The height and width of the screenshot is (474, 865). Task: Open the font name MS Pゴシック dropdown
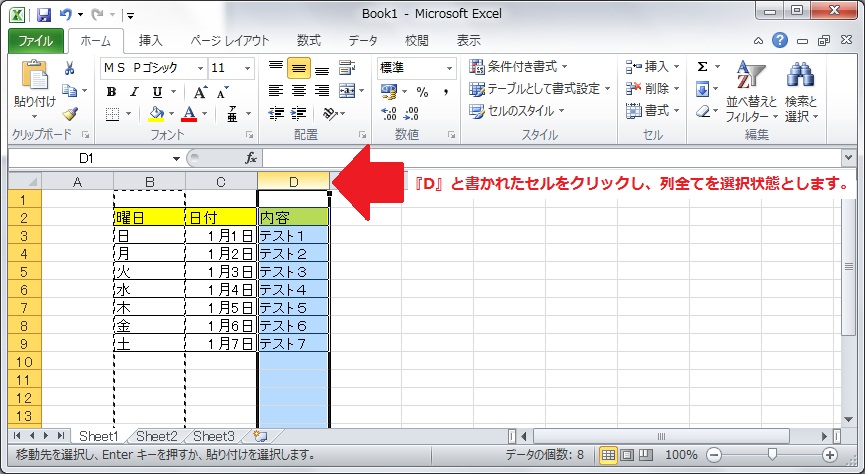point(200,68)
